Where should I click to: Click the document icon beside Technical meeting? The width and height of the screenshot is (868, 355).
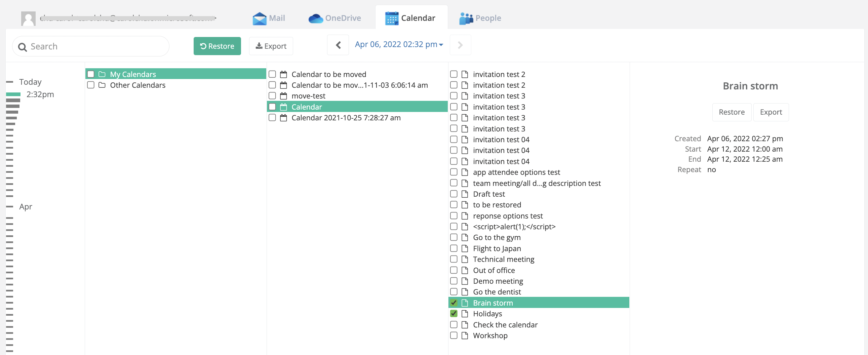click(x=465, y=259)
